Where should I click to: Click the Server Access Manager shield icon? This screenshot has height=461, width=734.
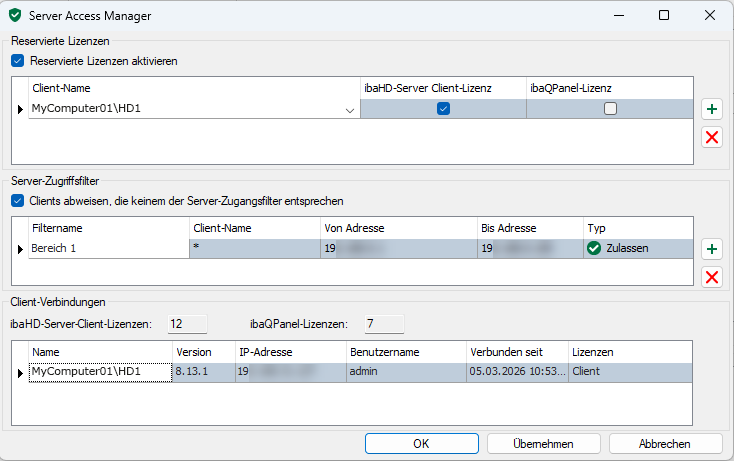point(14,16)
